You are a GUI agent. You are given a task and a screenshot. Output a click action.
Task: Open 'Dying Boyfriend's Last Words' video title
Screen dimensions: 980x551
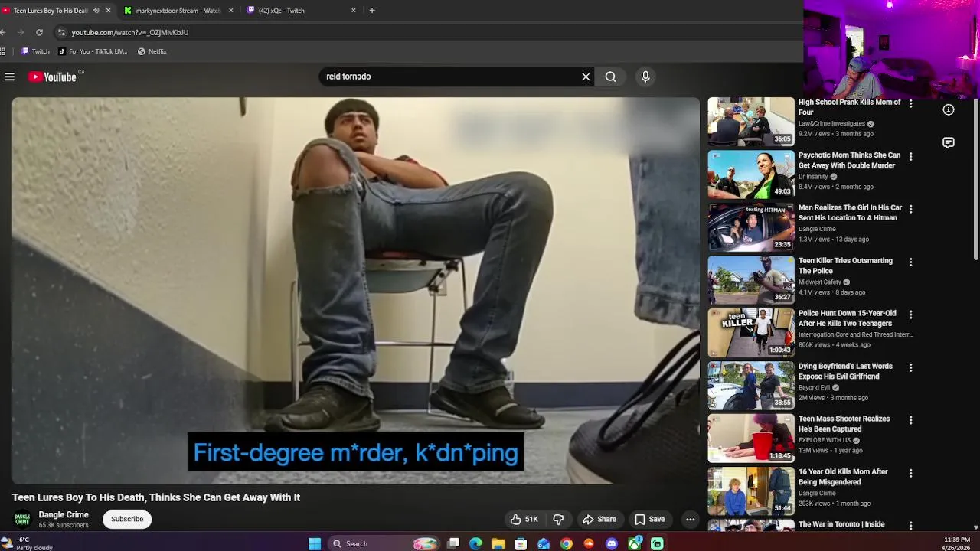click(845, 371)
